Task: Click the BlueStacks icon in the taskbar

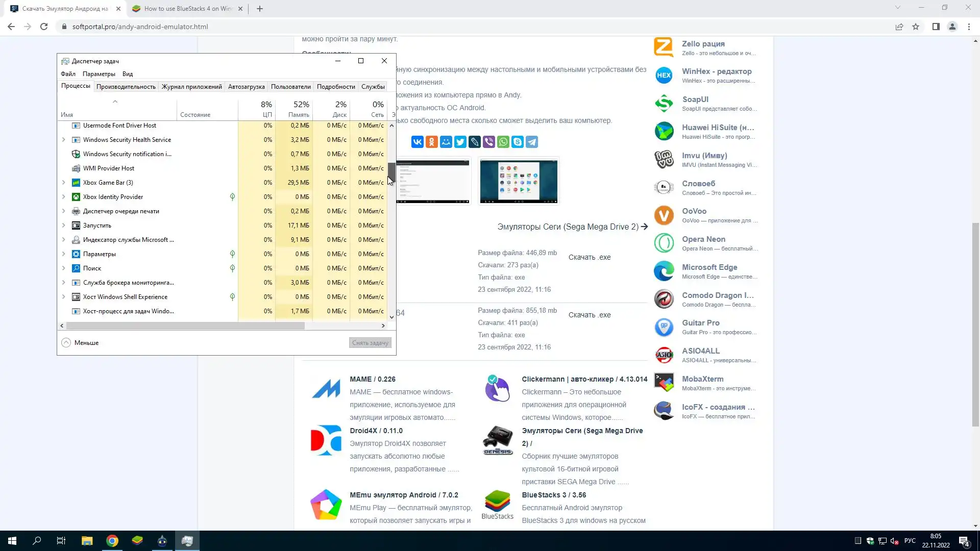Action: point(137,541)
